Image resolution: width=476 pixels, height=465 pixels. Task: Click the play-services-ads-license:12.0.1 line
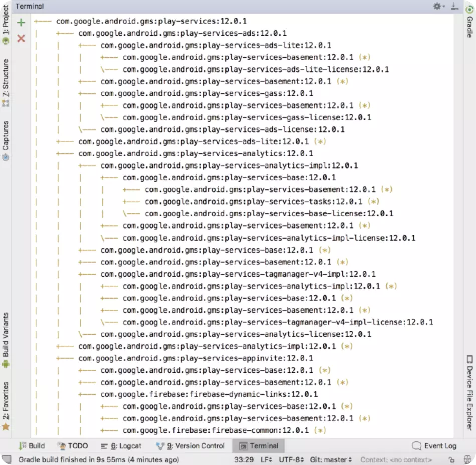coord(222,129)
